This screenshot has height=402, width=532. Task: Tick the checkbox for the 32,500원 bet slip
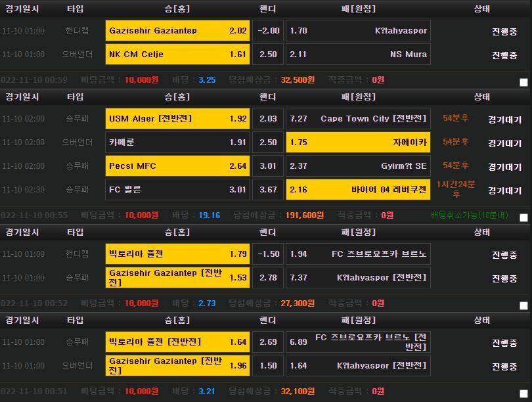tap(523, 82)
